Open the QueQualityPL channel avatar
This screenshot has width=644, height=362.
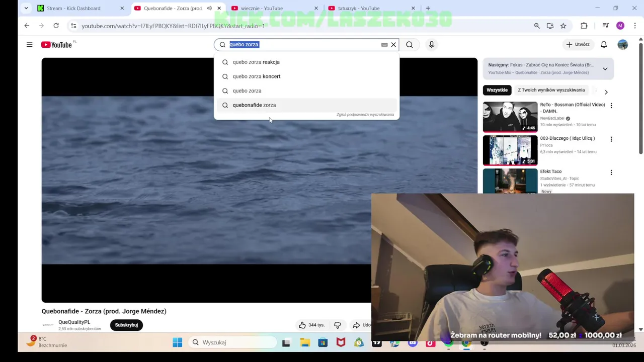[48, 325]
